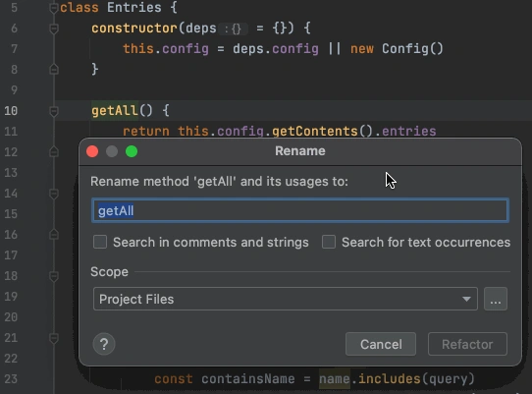
Task: Open the Project Files scope dropdown
Action: tap(286, 299)
